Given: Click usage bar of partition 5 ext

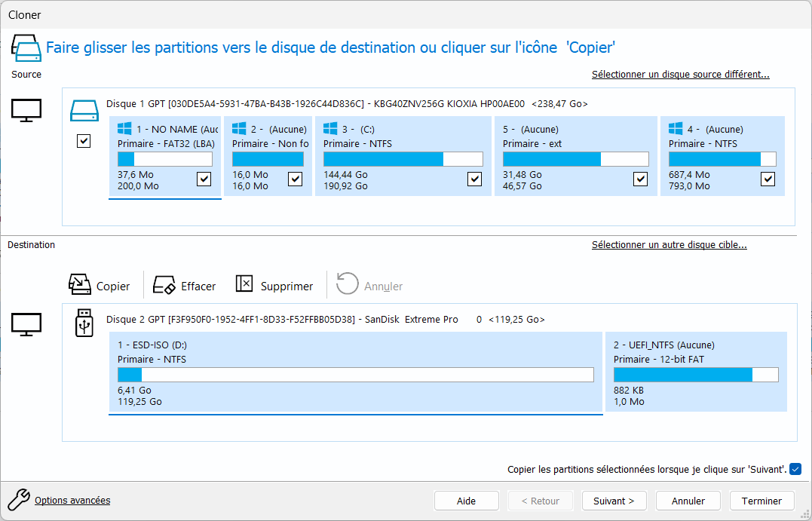Looking at the screenshot, I should [576, 159].
